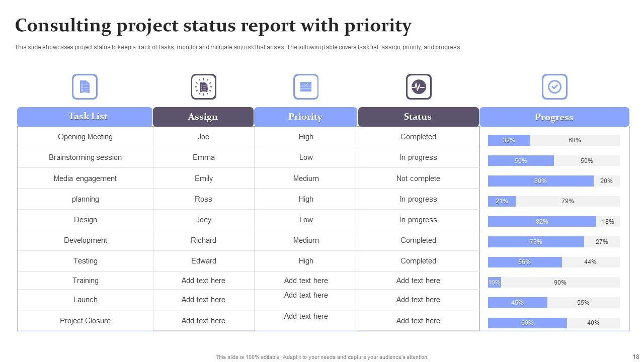Click the pulse icon above Status
Screen dimensions: 644x362
pos(419,86)
